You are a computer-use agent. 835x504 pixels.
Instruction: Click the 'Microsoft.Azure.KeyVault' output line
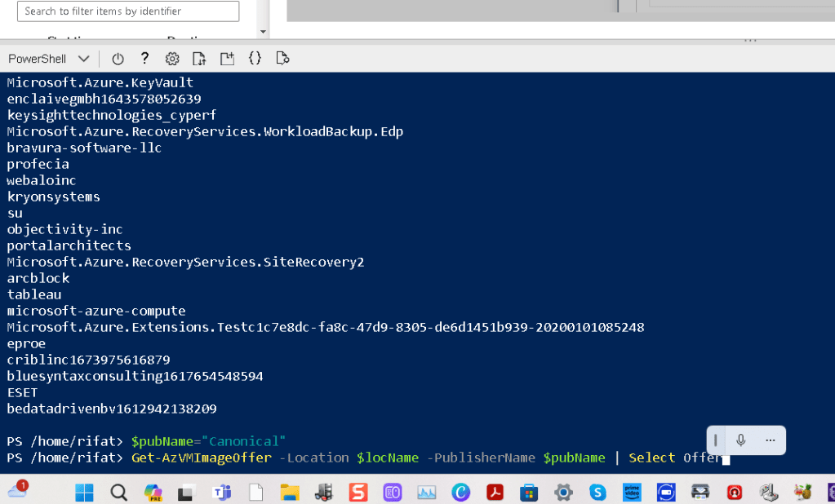(100, 82)
